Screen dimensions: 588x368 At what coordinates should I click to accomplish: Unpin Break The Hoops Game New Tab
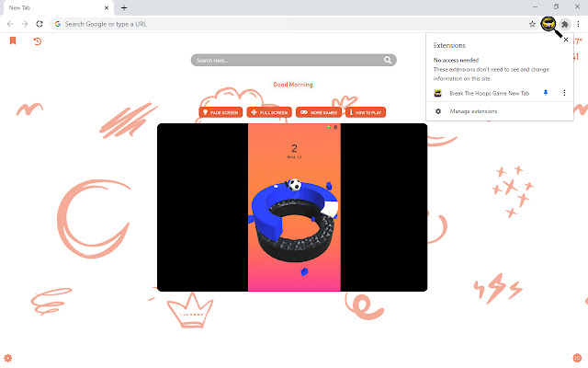pos(546,93)
